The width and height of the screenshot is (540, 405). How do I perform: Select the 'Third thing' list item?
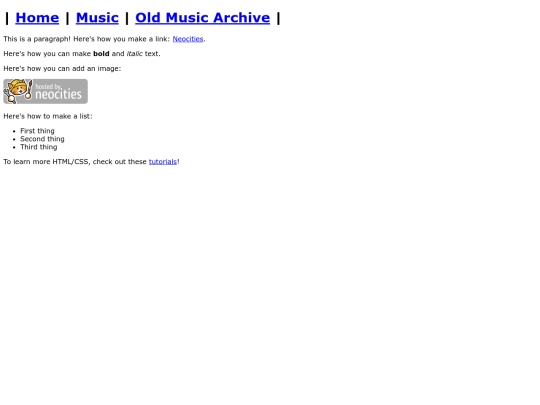click(x=39, y=147)
